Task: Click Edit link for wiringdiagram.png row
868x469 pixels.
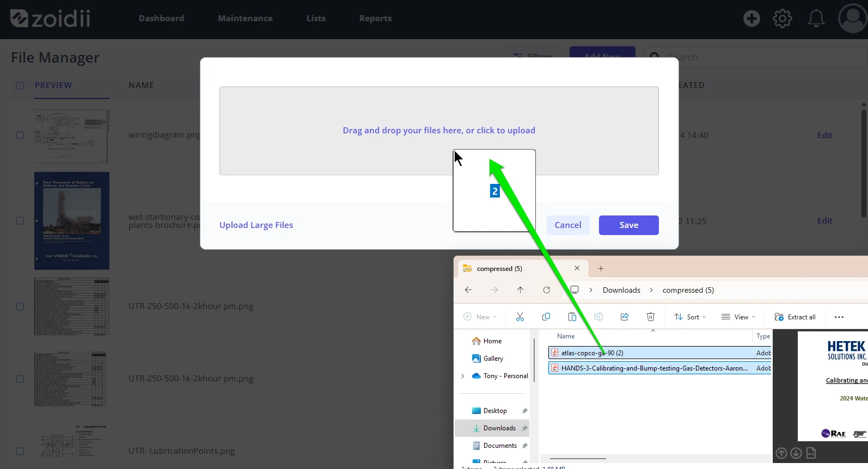Action: coord(824,135)
